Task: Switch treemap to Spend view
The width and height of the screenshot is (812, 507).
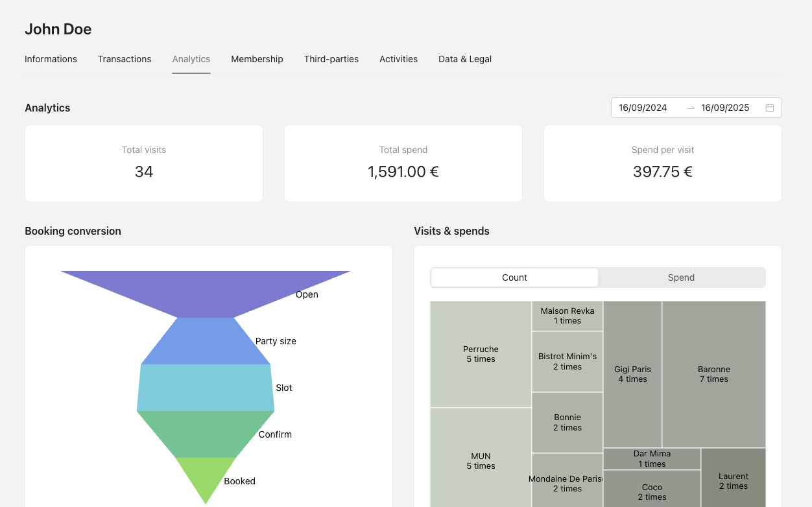Action: (681, 277)
